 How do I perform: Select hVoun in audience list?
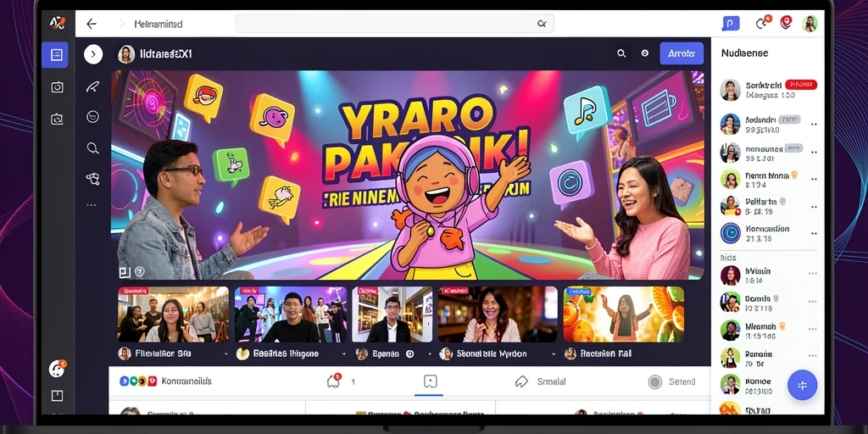point(770,275)
